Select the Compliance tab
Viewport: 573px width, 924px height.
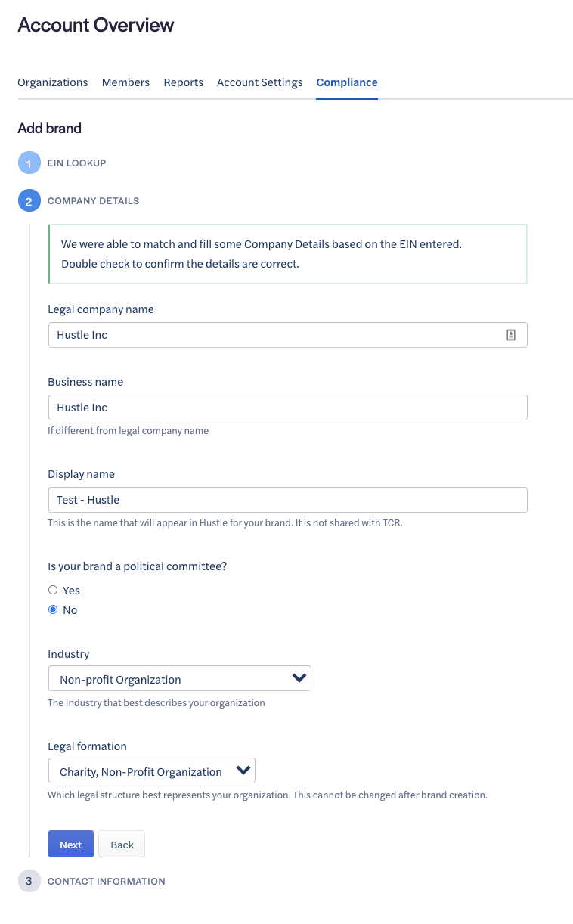tap(347, 82)
